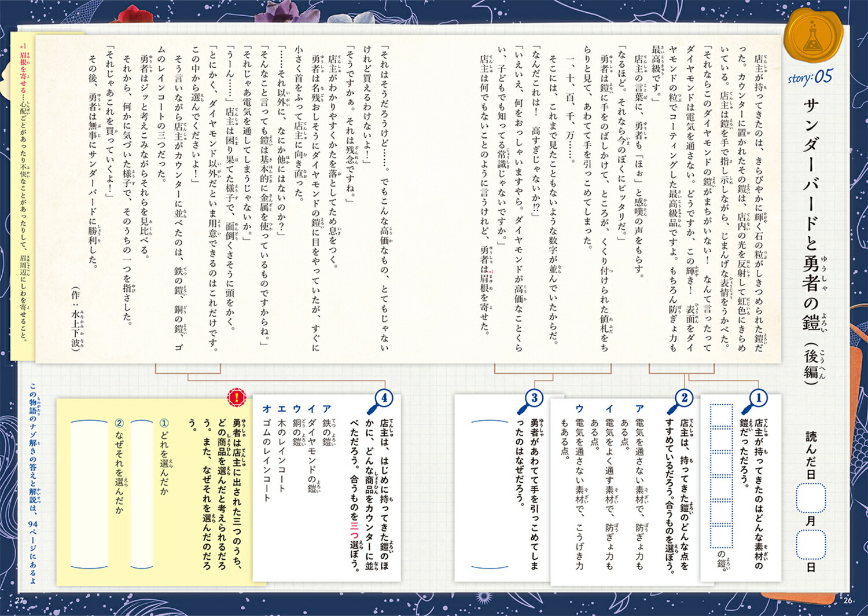
Task: Click the magnifying glass numbered 4
Action: [x=382, y=399]
